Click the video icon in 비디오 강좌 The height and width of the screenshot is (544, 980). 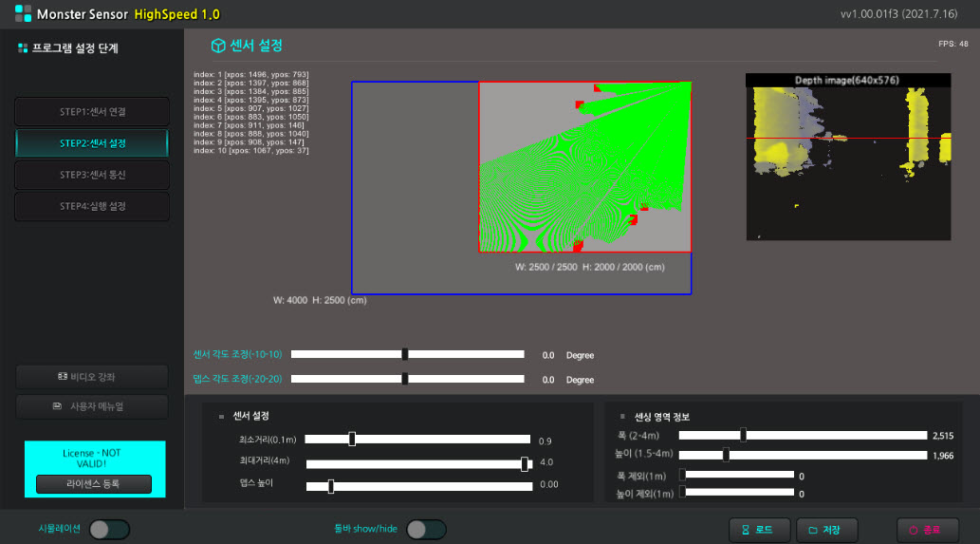63,376
